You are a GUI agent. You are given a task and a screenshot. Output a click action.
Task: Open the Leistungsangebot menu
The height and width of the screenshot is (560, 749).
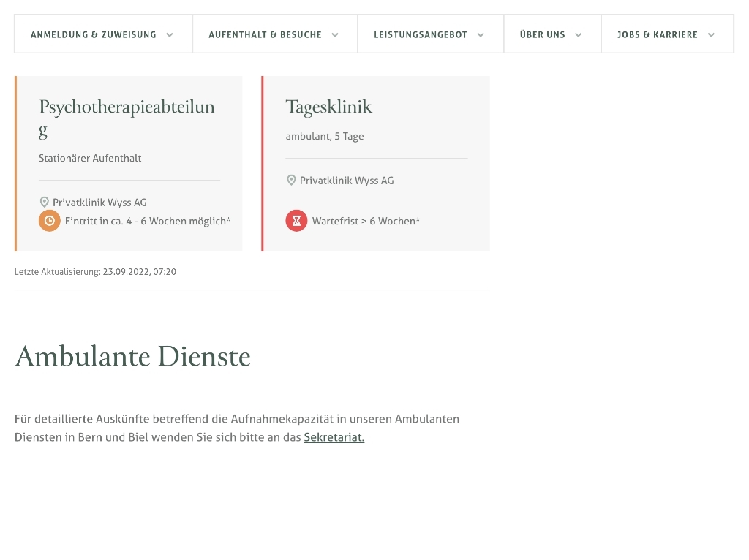click(421, 34)
